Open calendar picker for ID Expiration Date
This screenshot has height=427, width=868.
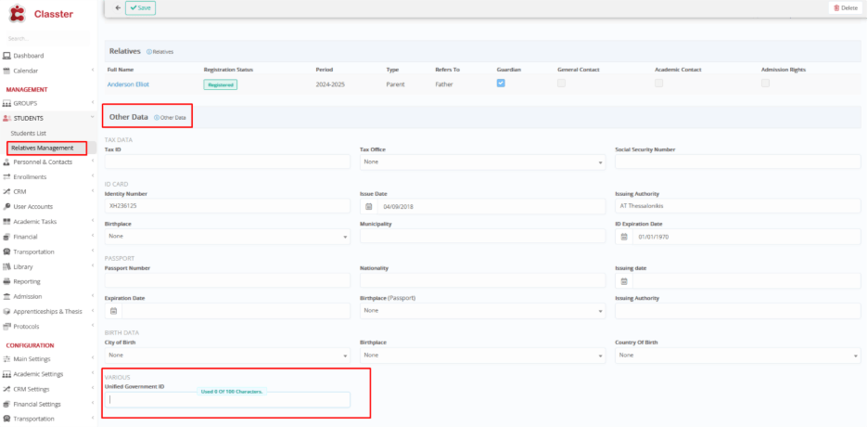[624, 236]
